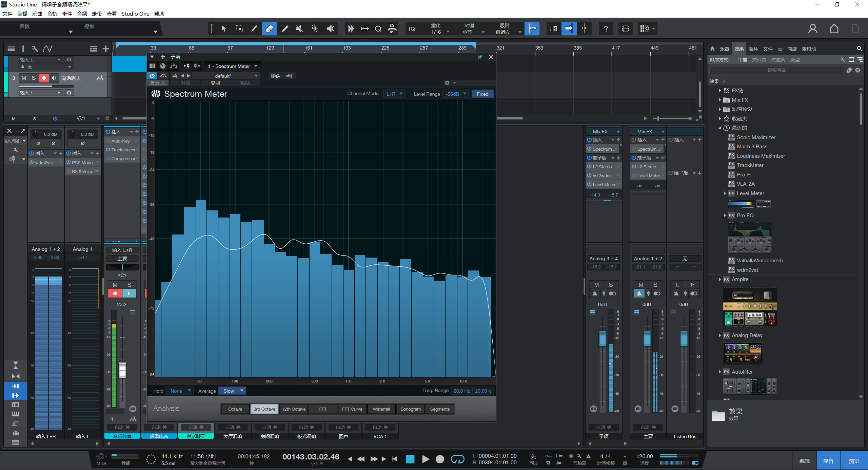This screenshot has height=470, width=868.
Task: Select the Paint (pencil) tool
Action: [x=284, y=29]
